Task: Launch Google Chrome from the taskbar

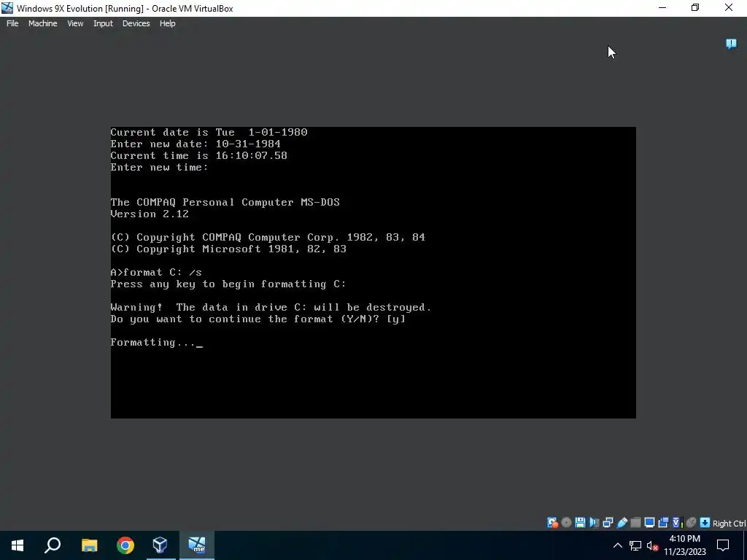Action: click(x=125, y=545)
